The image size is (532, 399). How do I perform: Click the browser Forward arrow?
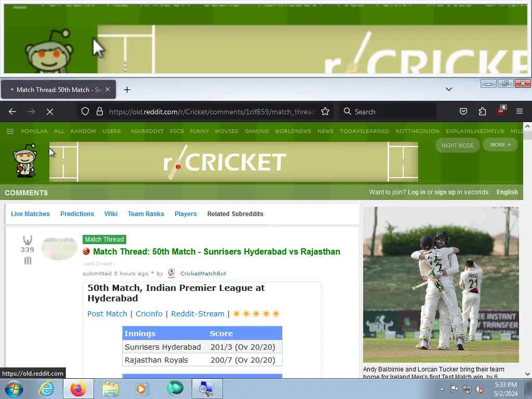point(31,112)
